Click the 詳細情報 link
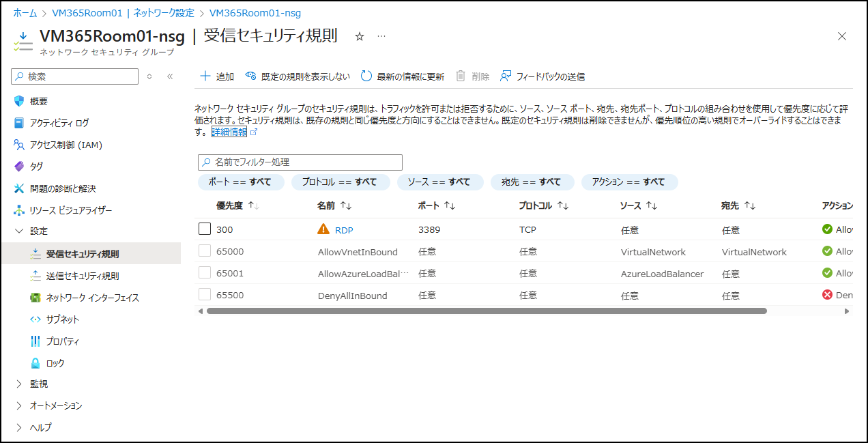 229,132
